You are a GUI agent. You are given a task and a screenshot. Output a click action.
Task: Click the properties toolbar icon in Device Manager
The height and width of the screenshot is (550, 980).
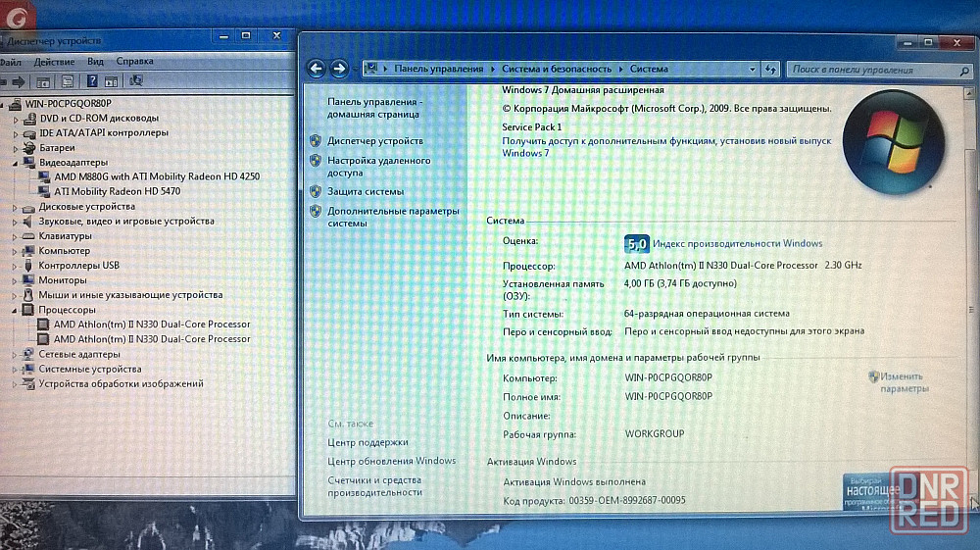tap(68, 81)
